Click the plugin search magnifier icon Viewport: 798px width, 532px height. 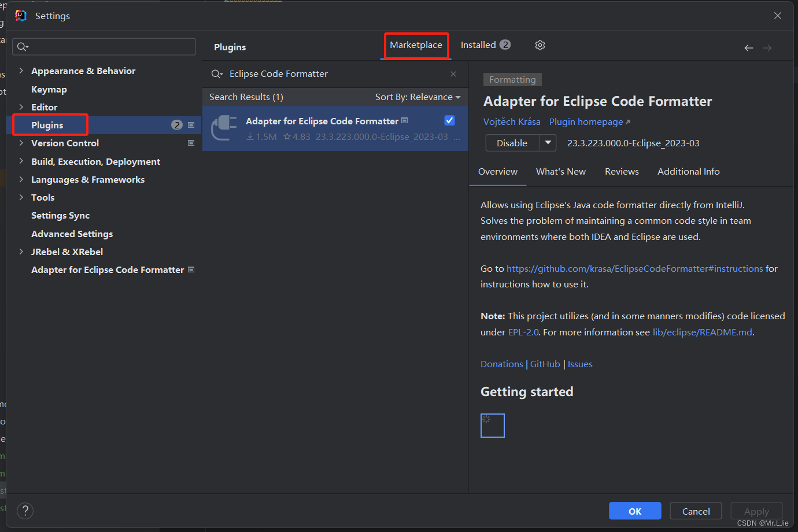[x=217, y=74]
